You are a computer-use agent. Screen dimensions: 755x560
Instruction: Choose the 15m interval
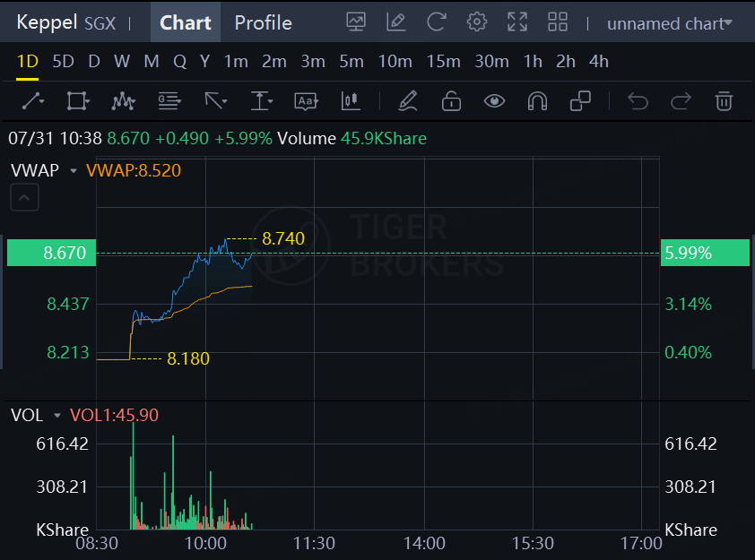click(443, 62)
